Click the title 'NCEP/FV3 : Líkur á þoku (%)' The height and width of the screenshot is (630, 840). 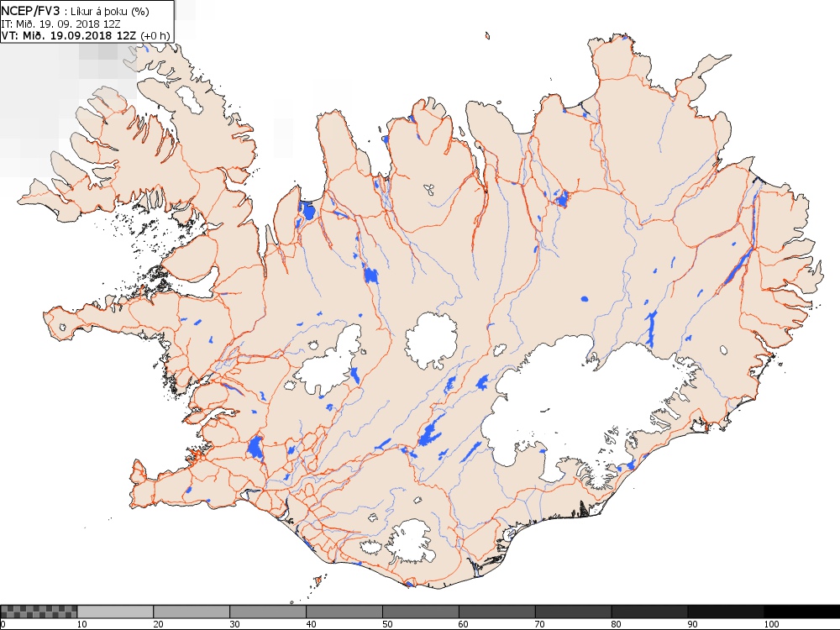coord(76,11)
